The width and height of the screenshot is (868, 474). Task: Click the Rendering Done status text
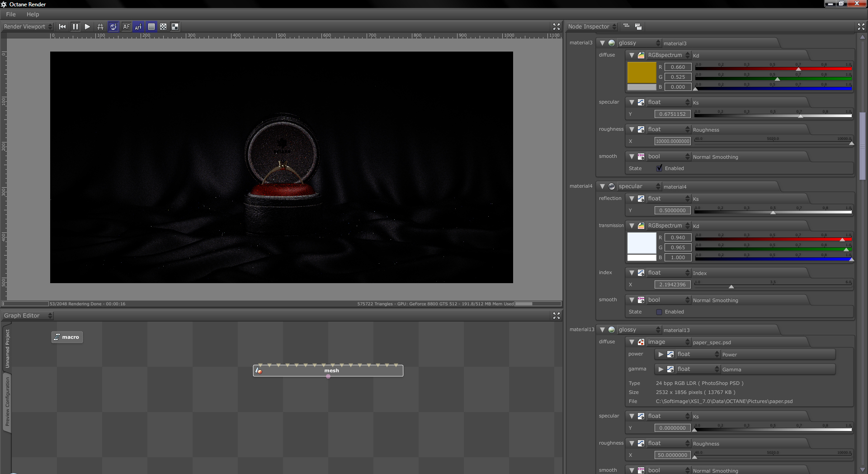click(x=87, y=304)
